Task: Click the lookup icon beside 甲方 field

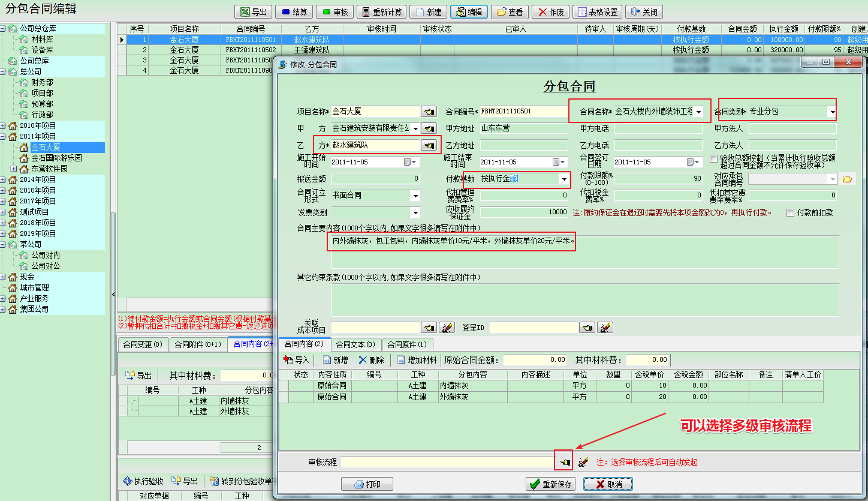Action: point(429,128)
